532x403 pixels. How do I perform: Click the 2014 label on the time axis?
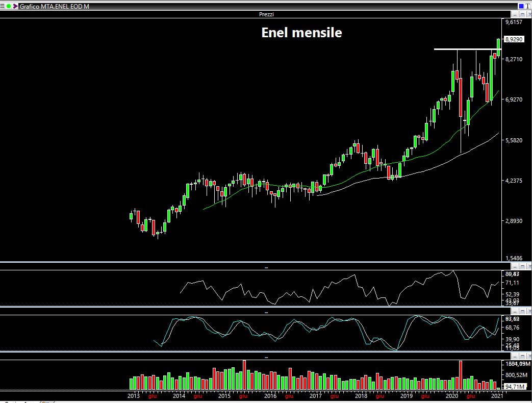point(179,396)
